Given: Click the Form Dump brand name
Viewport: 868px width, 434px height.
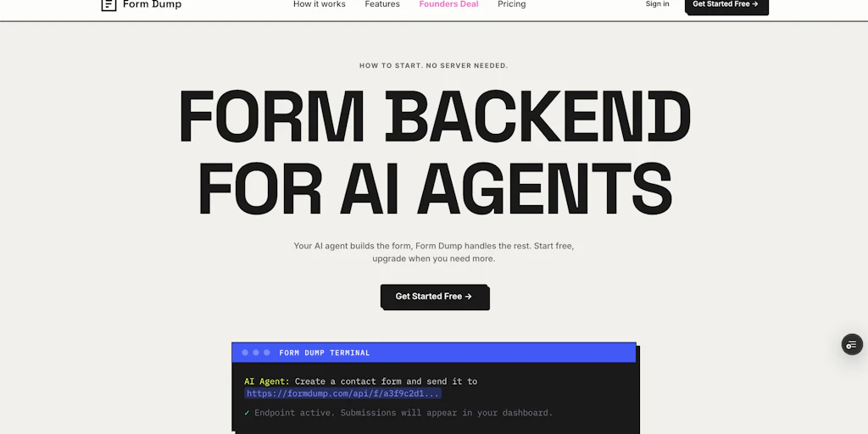Looking at the screenshot, I should (153, 4).
